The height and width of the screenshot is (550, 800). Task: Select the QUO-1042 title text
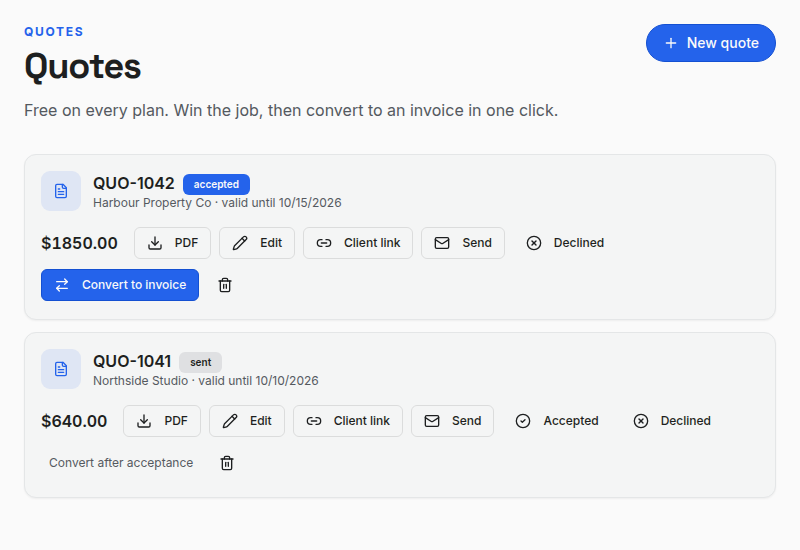134,183
